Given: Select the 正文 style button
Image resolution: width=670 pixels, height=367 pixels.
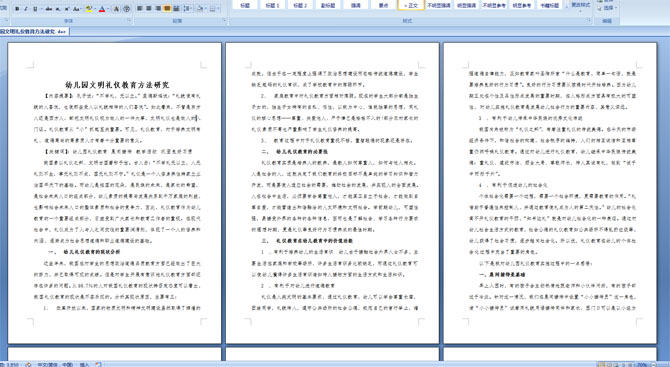Looking at the screenshot, I should (x=411, y=5).
